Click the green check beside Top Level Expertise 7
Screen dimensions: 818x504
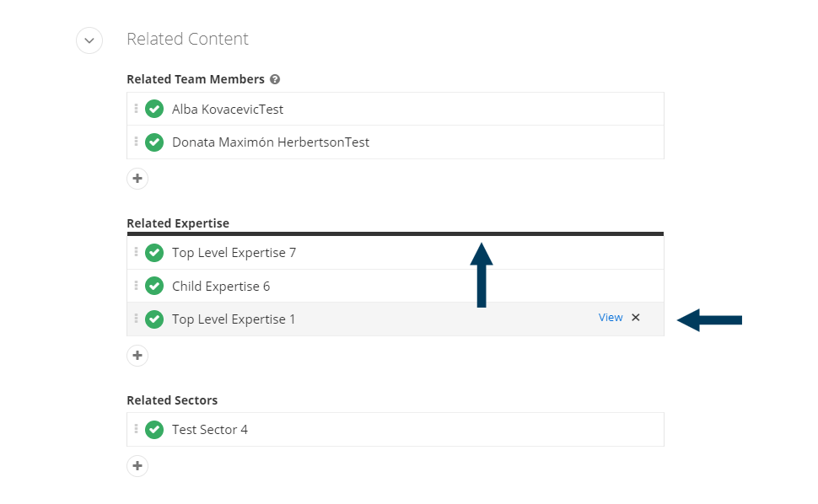pos(154,253)
